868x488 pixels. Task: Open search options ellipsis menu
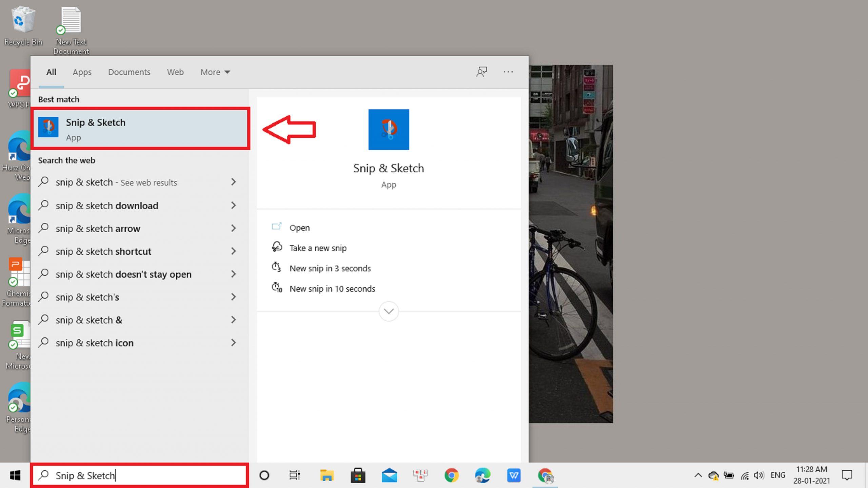click(x=508, y=72)
